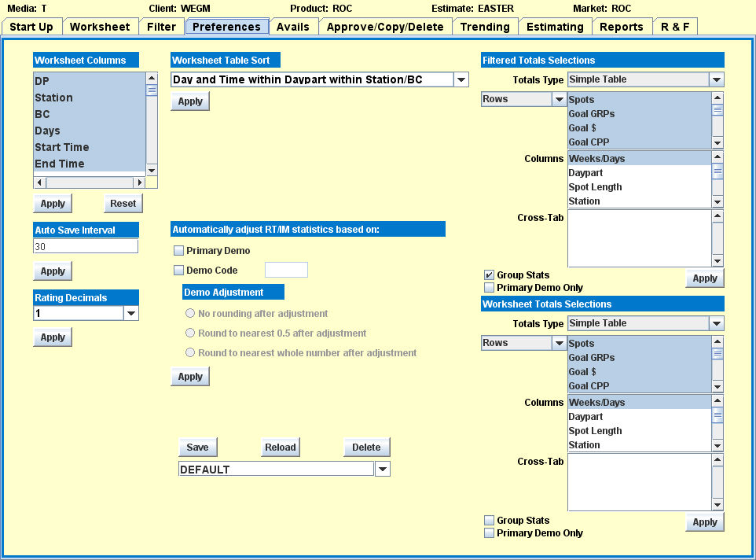Image resolution: width=756 pixels, height=560 pixels.
Task: Enable the Primary Demo checkbox under RT/IM statistics
Action: [179, 250]
